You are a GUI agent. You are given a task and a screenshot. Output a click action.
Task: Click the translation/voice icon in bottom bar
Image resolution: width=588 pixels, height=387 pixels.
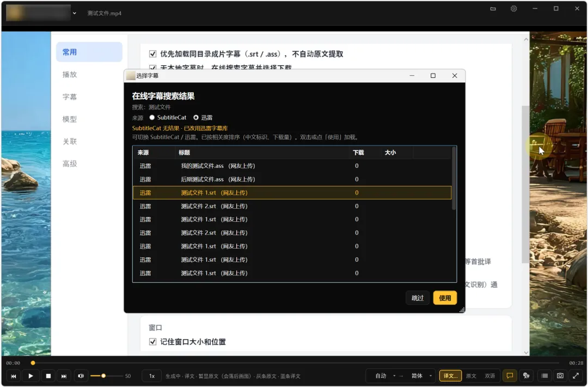[x=526, y=376]
